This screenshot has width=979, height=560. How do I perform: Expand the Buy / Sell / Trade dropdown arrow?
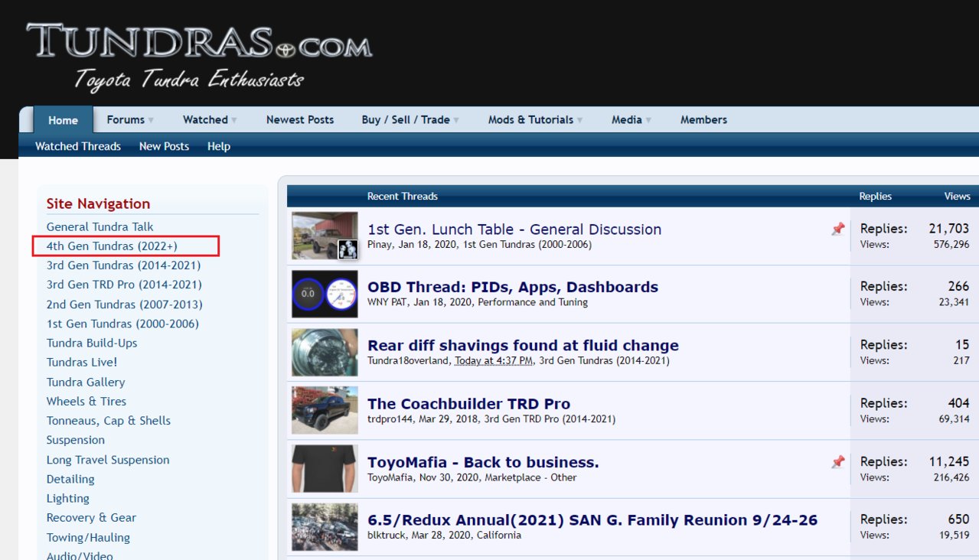tap(456, 120)
